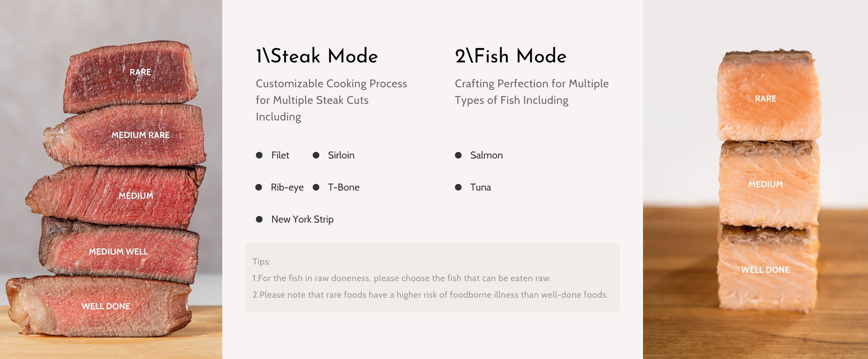Click the WELL DONE label on the steak

[106, 306]
